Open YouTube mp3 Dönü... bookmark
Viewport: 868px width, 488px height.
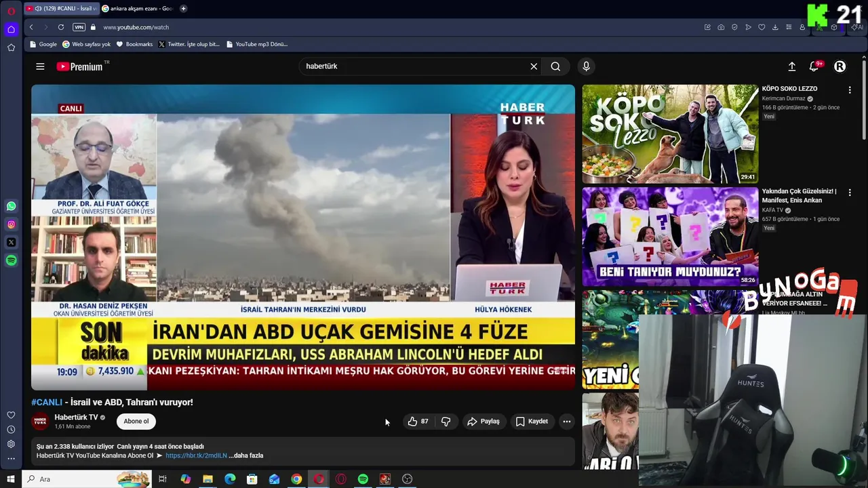(x=257, y=44)
